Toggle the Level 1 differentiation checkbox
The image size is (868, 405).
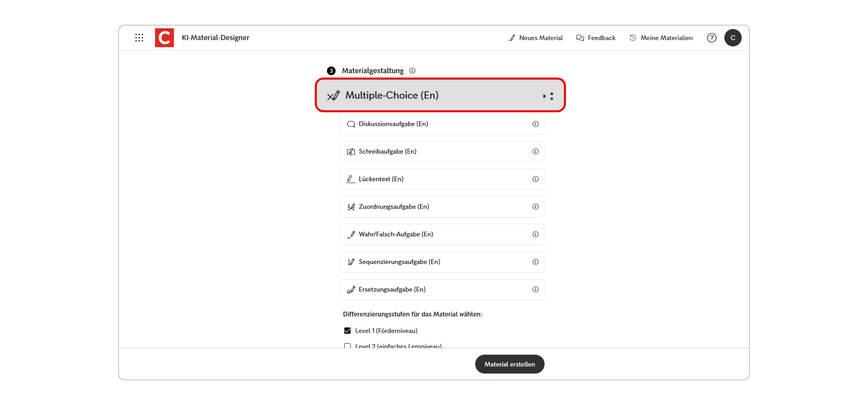tap(347, 331)
